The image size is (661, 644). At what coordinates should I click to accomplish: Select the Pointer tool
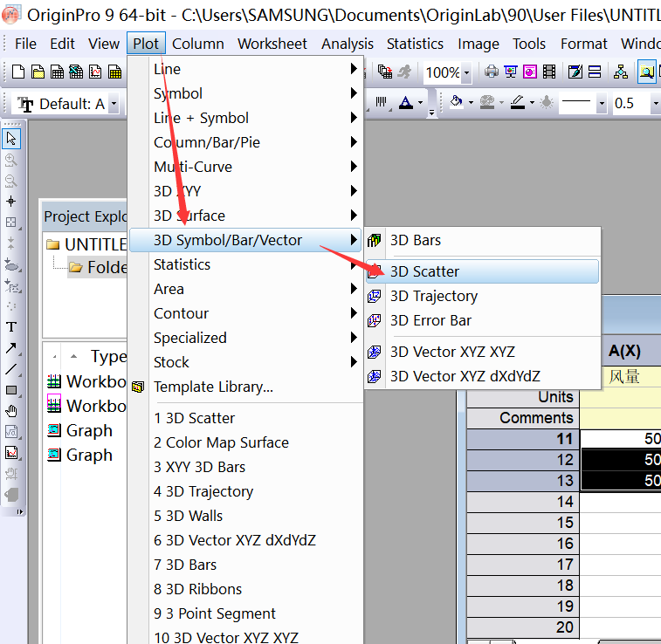11,139
